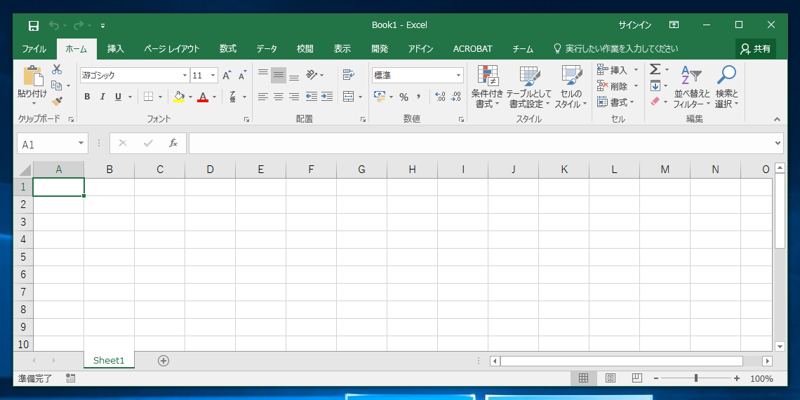Click the Orientation angled text icon
Image resolution: width=800 pixels, height=400 pixels.
[x=311, y=76]
